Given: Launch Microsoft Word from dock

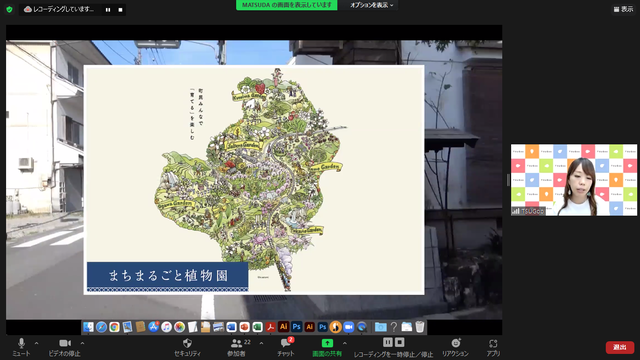Looking at the screenshot, I should coord(231,327).
